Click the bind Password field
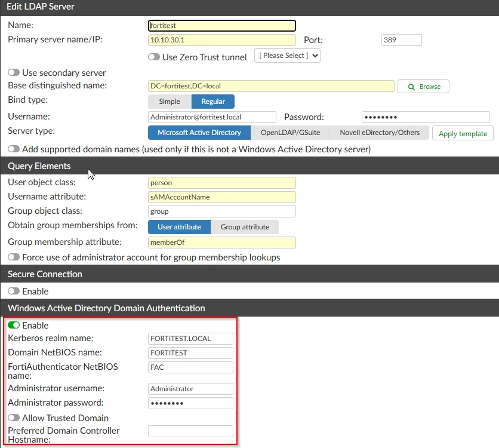This screenshot has width=499, height=448. [426, 117]
